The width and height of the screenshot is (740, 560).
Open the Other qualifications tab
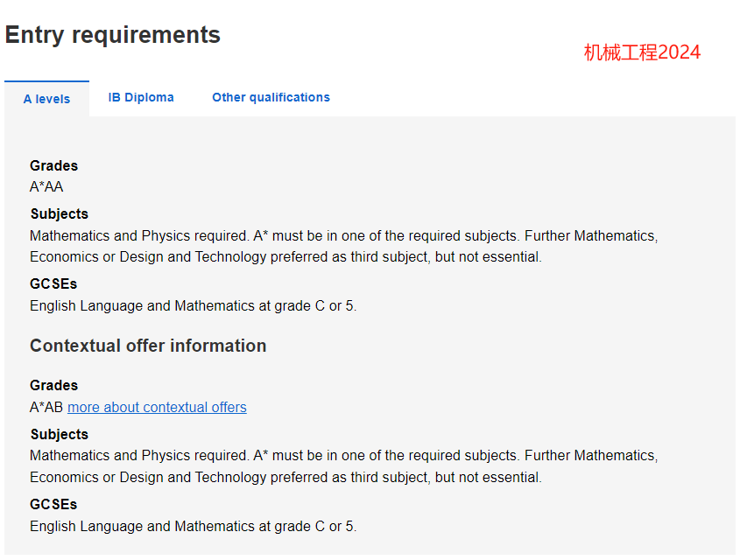point(271,97)
